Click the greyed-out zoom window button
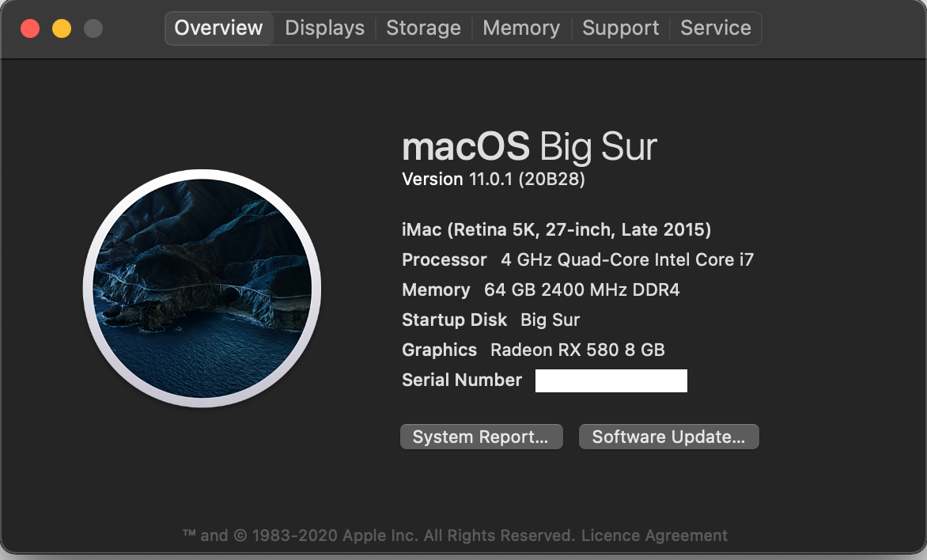This screenshot has height=560, width=927. click(93, 28)
